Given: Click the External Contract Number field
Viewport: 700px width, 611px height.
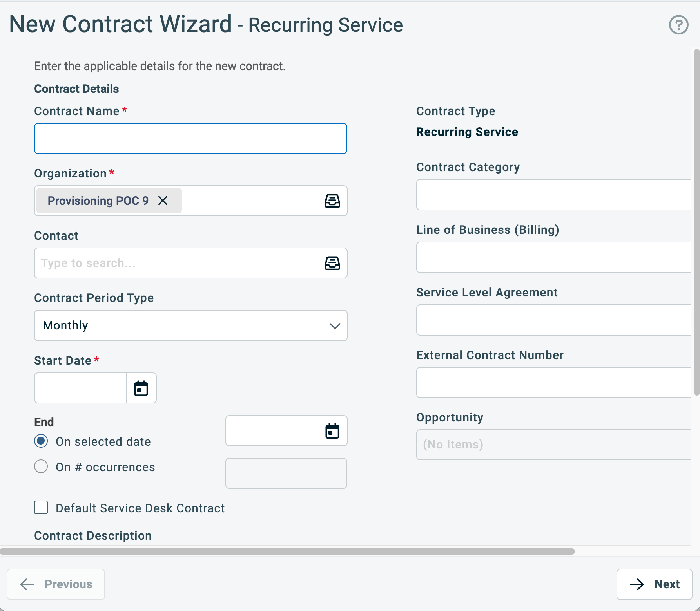Looking at the screenshot, I should [x=553, y=383].
